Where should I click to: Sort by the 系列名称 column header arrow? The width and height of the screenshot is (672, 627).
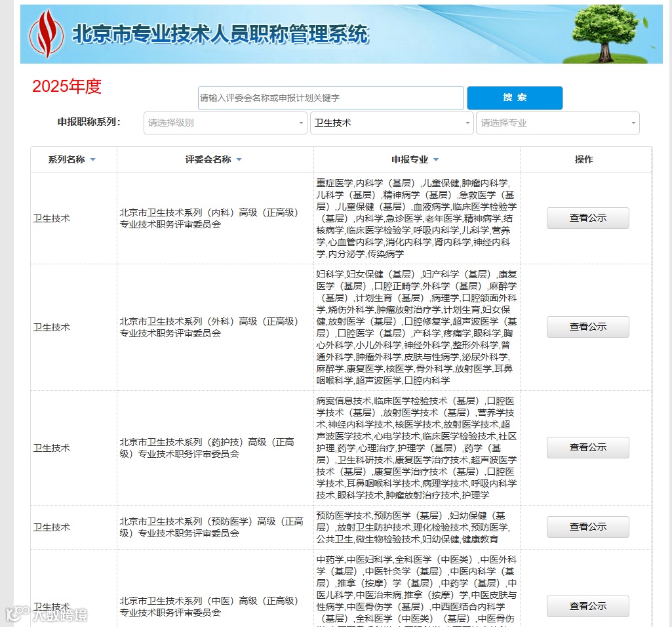coord(92,159)
